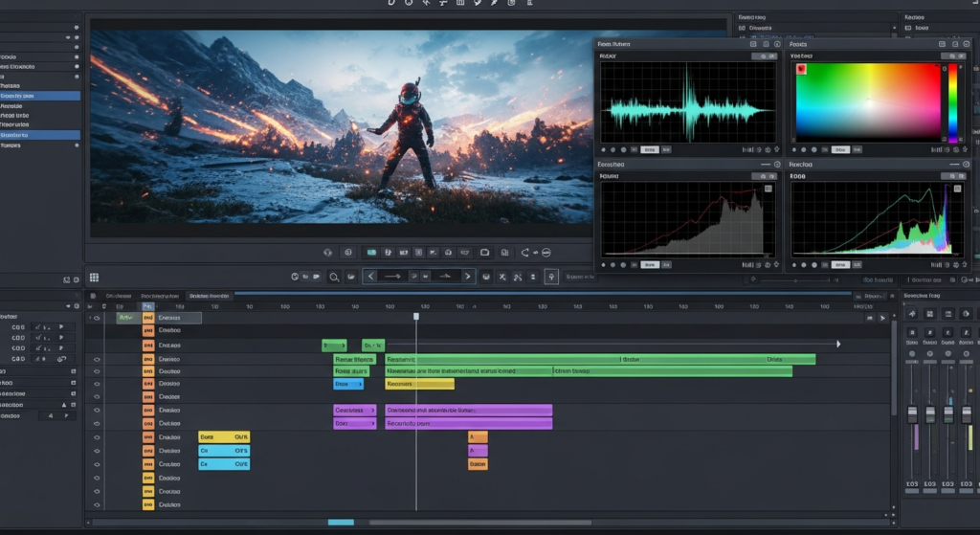Open the first timeline tab

119,297
